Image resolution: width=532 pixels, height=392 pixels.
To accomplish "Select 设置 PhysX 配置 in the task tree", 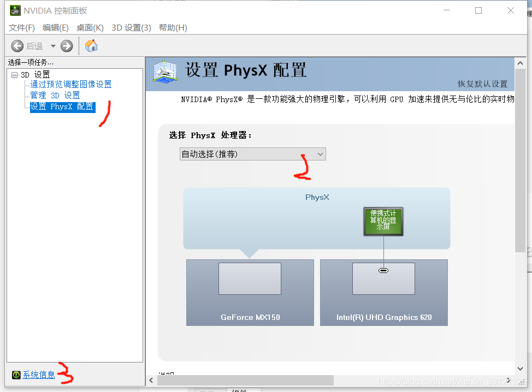I will click(62, 107).
